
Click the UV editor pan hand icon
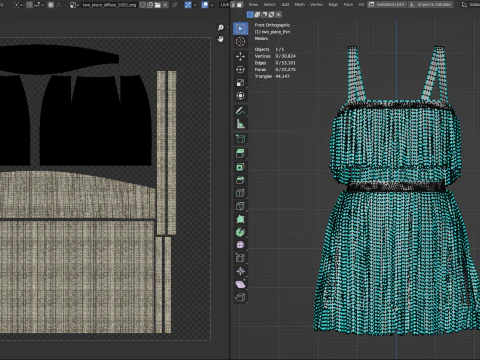[220, 39]
